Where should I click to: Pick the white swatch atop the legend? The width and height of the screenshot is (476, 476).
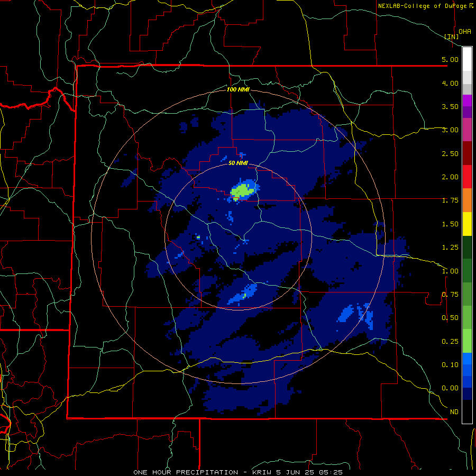pos(467,59)
